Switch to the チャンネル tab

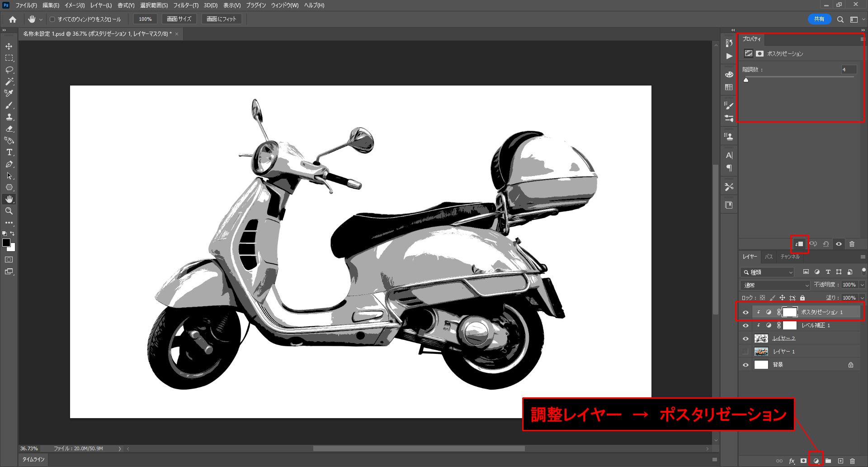coord(790,257)
